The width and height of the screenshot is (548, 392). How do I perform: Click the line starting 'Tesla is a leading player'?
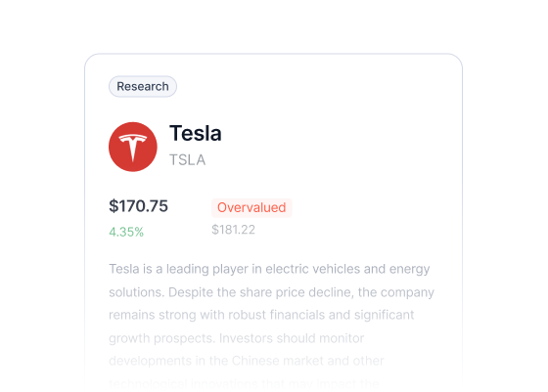269,269
